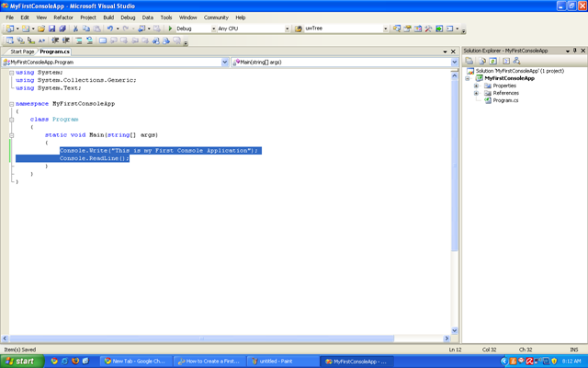Refresh the Solution Explorer tree
The image size is (588, 368).
coord(492,61)
